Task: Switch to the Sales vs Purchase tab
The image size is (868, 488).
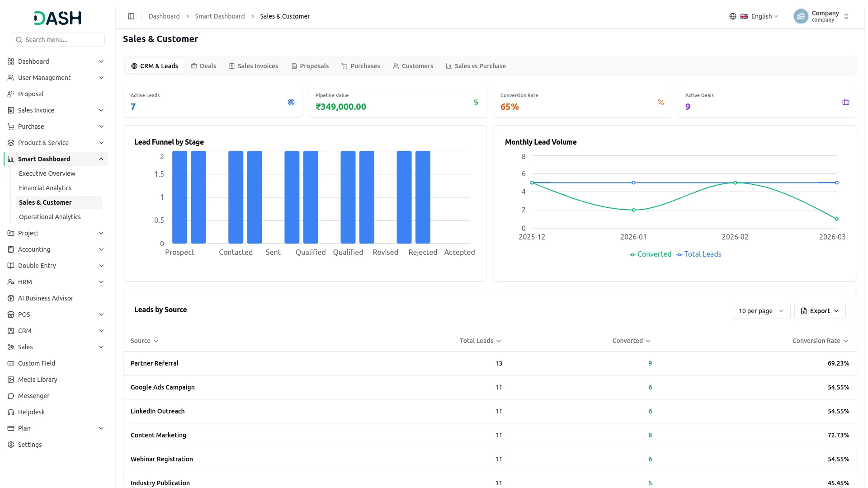Action: [x=476, y=66]
